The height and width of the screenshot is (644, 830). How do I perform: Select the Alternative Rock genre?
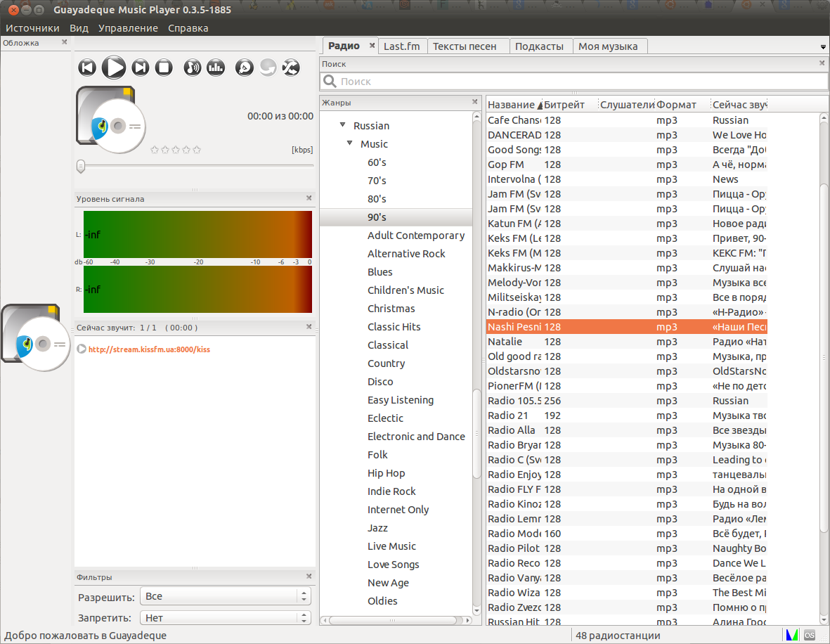(406, 254)
